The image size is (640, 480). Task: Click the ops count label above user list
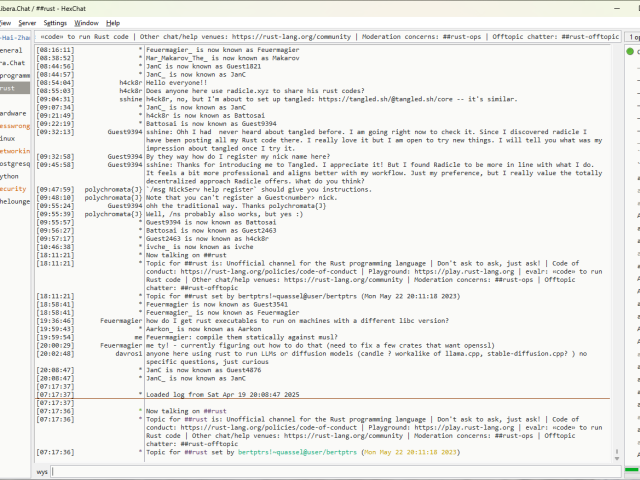coord(634,36)
